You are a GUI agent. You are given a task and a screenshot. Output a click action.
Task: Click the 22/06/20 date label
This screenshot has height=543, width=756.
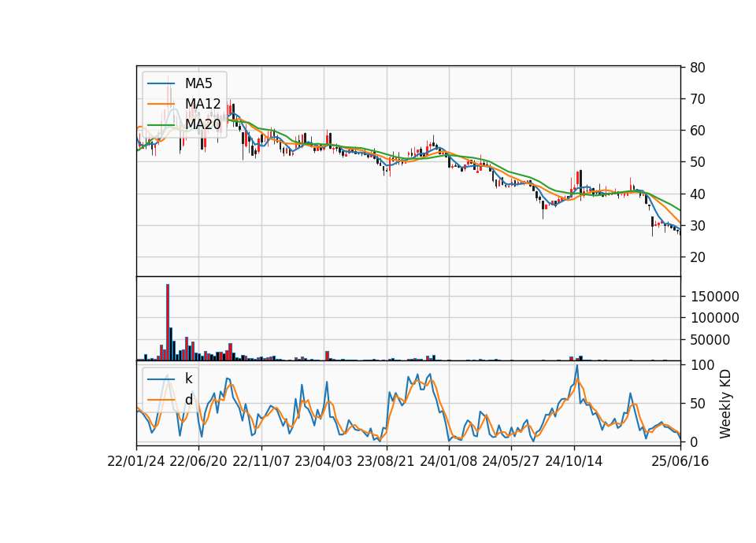pos(198,461)
